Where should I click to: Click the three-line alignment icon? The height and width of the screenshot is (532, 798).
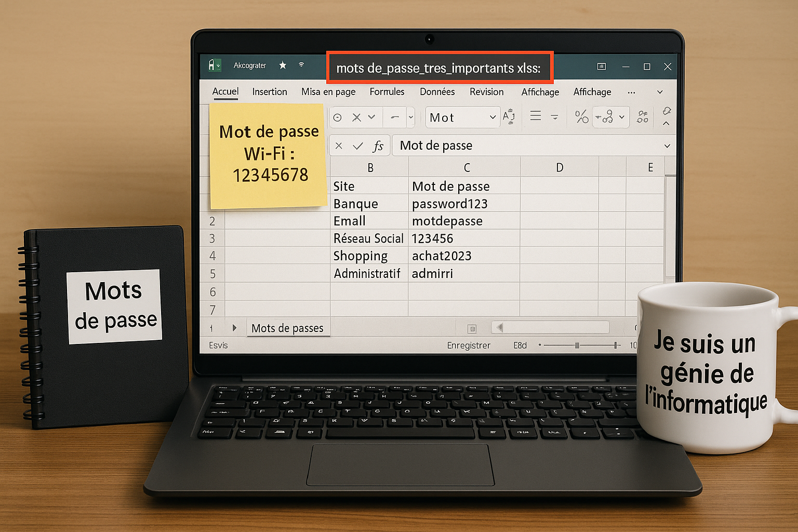click(536, 116)
